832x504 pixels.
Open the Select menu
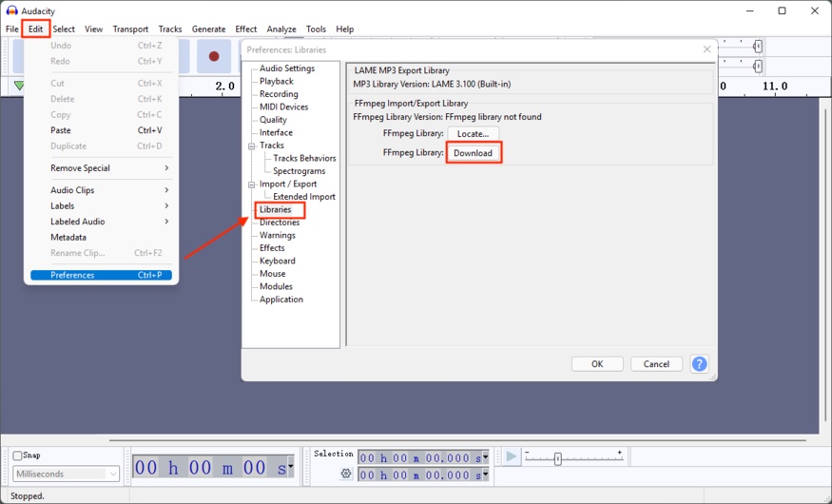[64, 29]
